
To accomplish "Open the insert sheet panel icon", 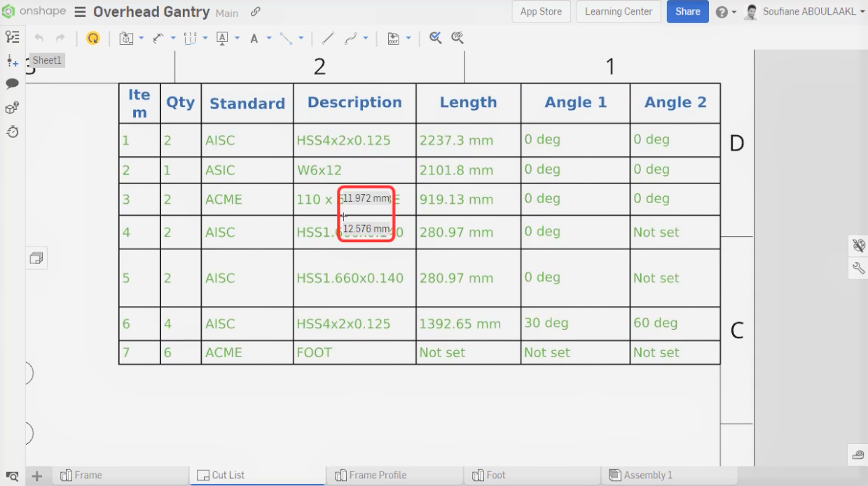I will click(x=12, y=62).
